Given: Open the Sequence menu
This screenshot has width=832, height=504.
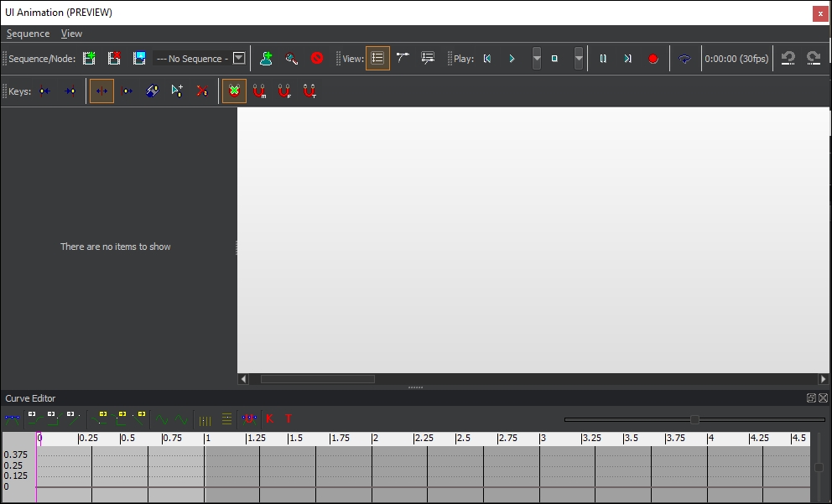Looking at the screenshot, I should point(28,34).
